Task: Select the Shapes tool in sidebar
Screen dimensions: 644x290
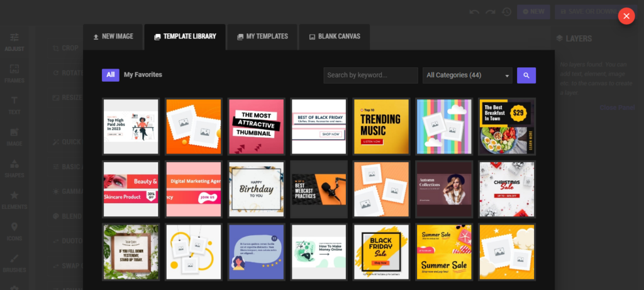Action: (14, 169)
